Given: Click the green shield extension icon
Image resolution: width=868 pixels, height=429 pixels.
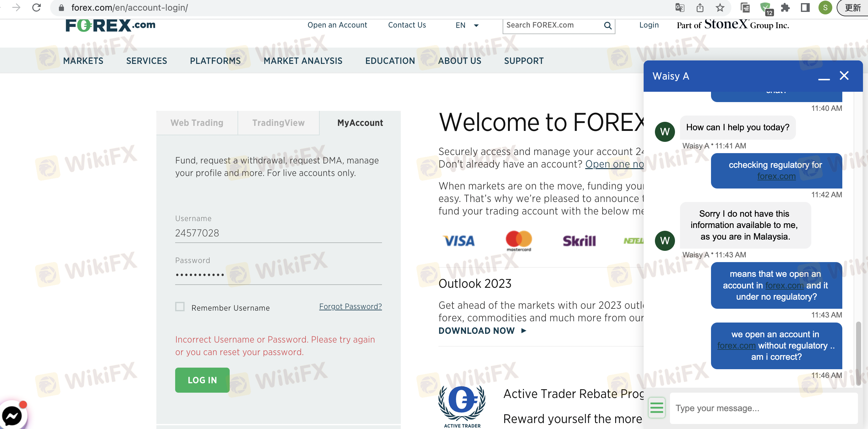Looking at the screenshot, I should [x=766, y=8].
